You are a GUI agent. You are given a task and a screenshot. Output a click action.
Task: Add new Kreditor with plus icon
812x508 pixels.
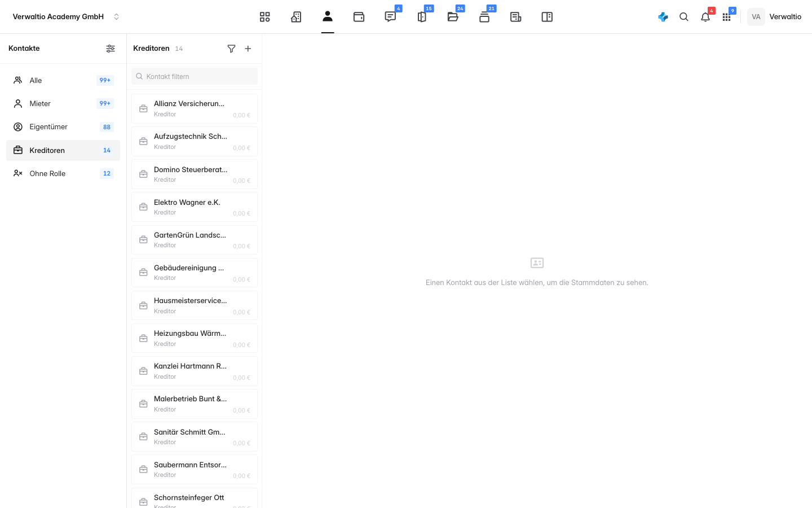(248, 49)
